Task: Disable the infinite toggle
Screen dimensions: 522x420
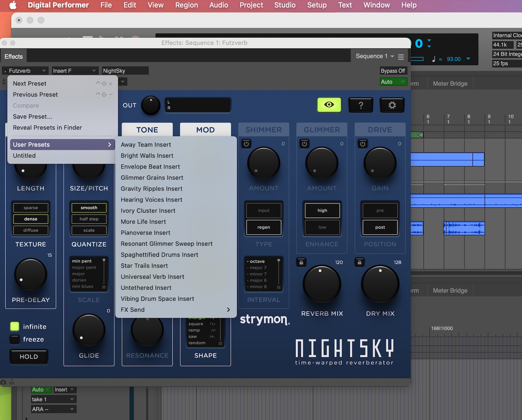Action: 15,326
